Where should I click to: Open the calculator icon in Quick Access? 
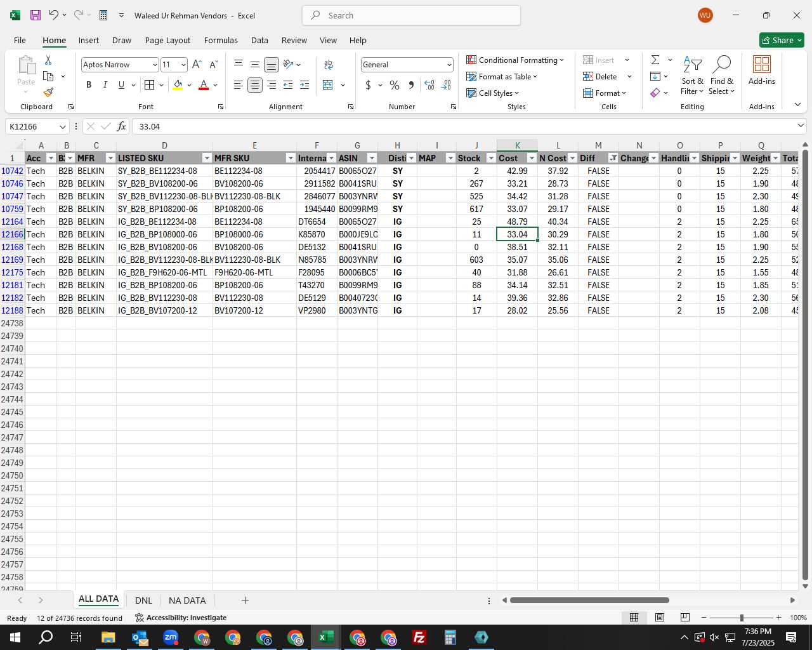pyautogui.click(x=103, y=15)
